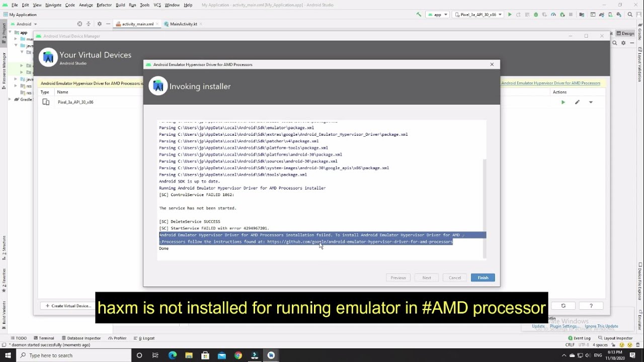This screenshot has width=644, height=362.
Task: Open the Terminal tool window
Action: pyautogui.click(x=44, y=338)
